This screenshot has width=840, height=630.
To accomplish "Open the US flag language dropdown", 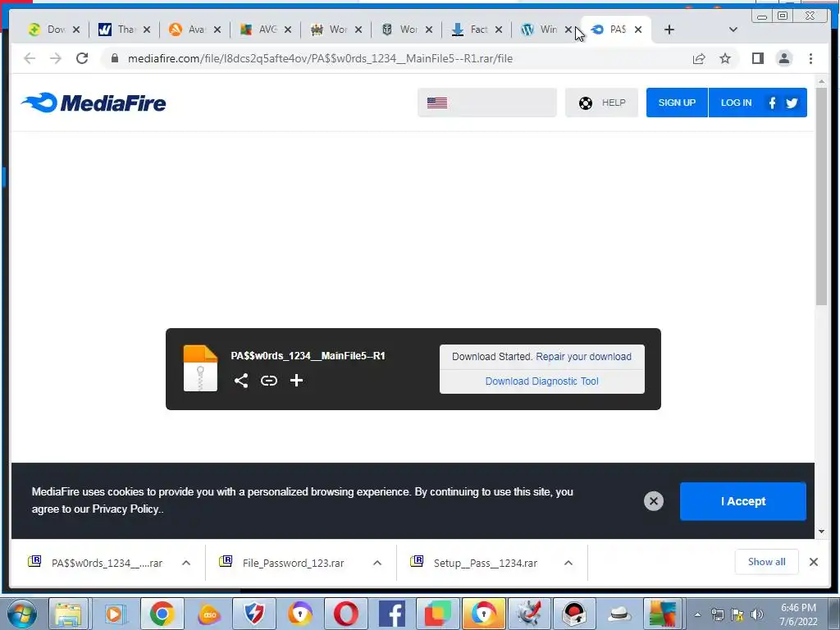I will [487, 103].
